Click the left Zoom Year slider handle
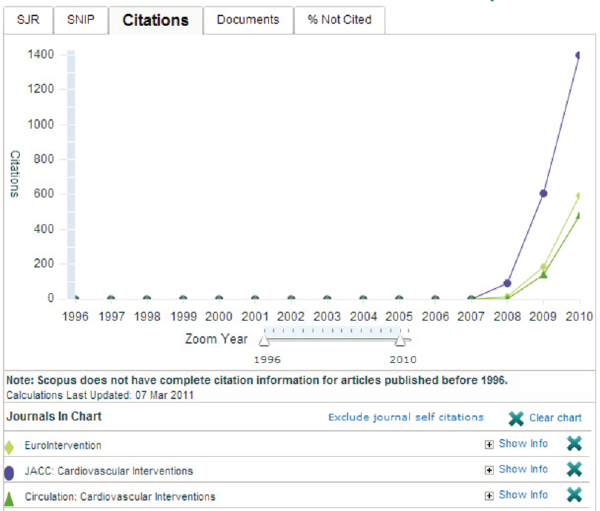 coord(264,341)
